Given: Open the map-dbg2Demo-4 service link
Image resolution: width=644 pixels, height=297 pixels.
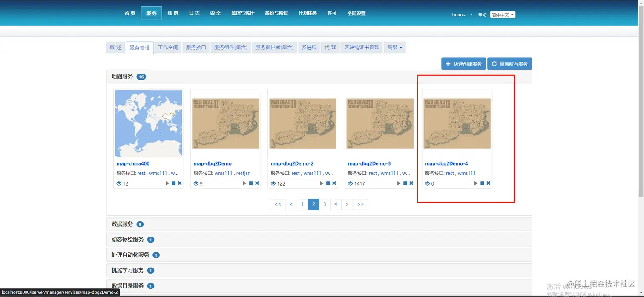Looking at the screenshot, I should coord(446,163).
